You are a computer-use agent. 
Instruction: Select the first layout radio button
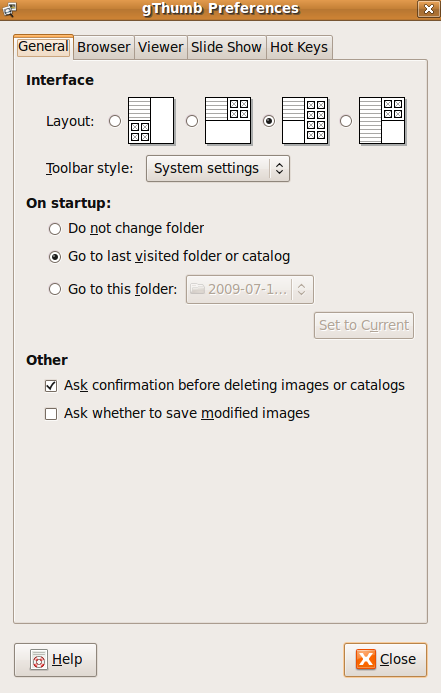coord(115,121)
